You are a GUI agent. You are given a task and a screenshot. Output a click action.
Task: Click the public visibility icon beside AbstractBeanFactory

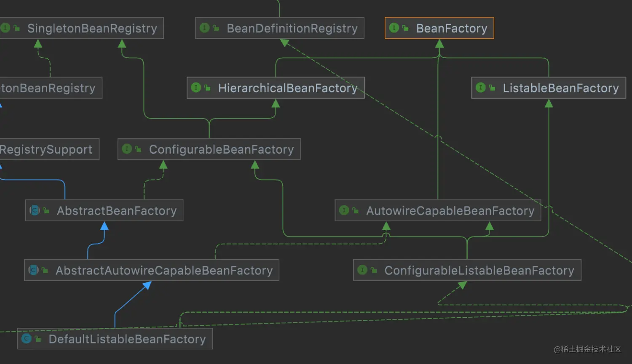(46, 210)
